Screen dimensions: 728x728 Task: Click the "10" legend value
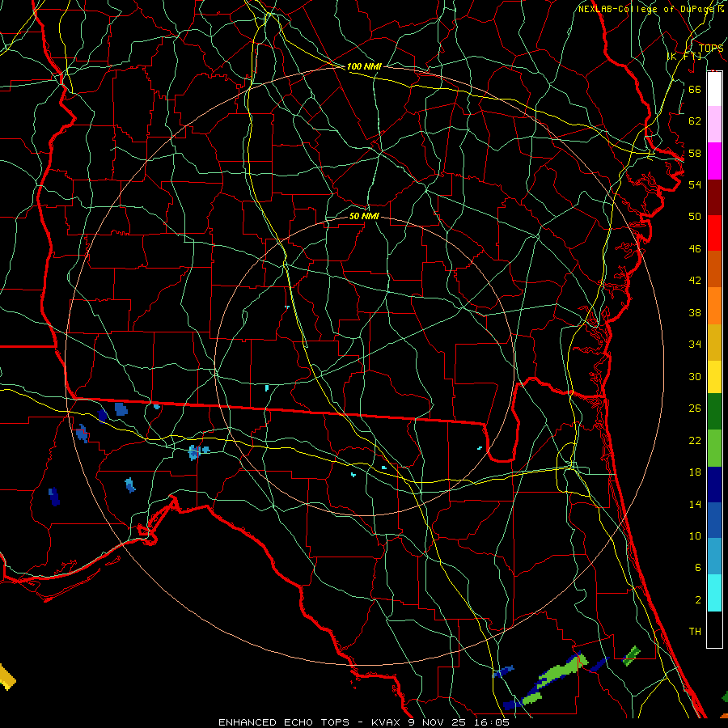[695, 536]
